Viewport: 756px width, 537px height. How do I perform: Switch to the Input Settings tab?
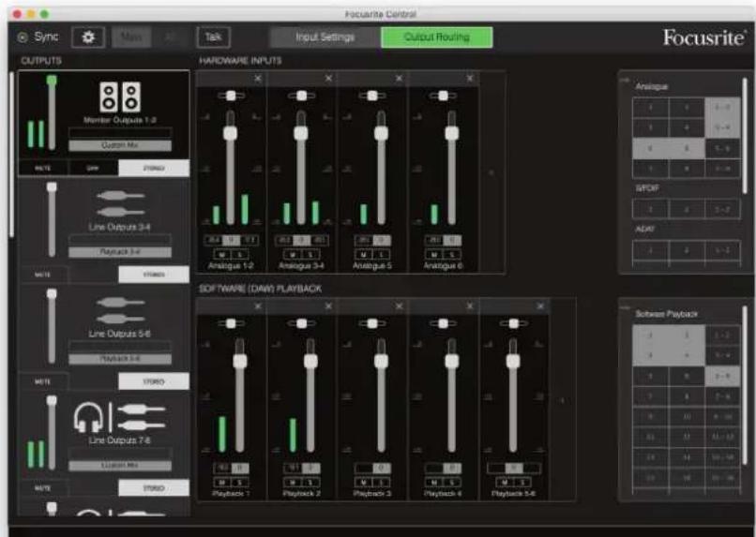point(325,37)
